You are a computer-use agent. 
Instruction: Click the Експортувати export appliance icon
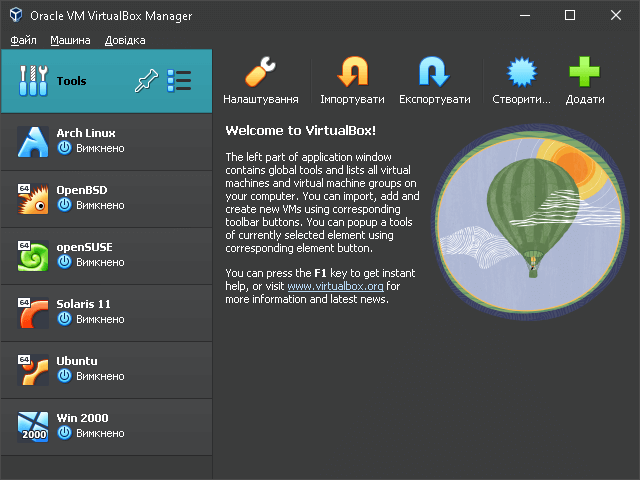pyautogui.click(x=434, y=72)
